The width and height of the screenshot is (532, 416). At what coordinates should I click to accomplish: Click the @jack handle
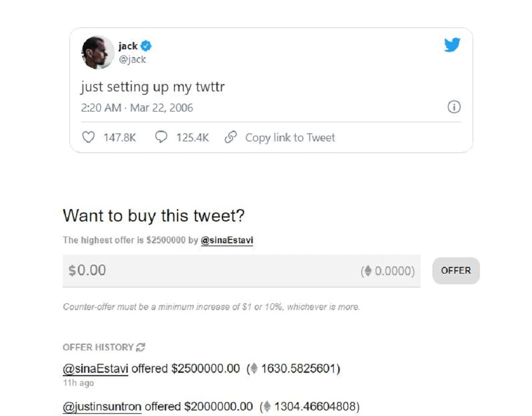pos(132,59)
